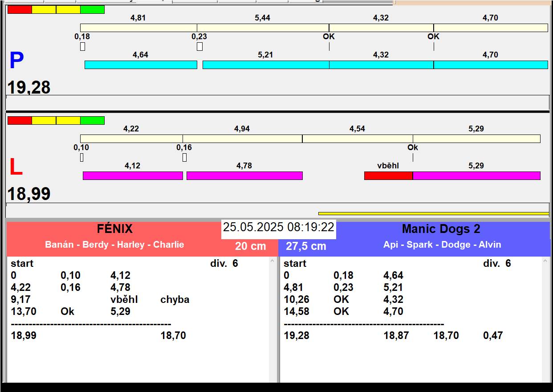553x392 pixels.
Task: Click the Api - Spark - Dodge - Alvin lineup
Action: pyautogui.click(x=442, y=245)
